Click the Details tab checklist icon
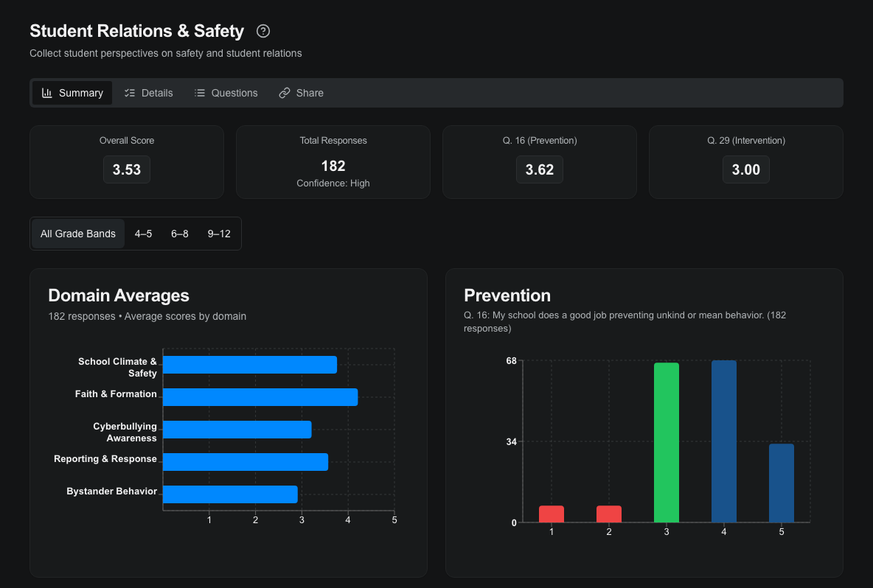The height and width of the screenshot is (588, 873). coord(130,93)
